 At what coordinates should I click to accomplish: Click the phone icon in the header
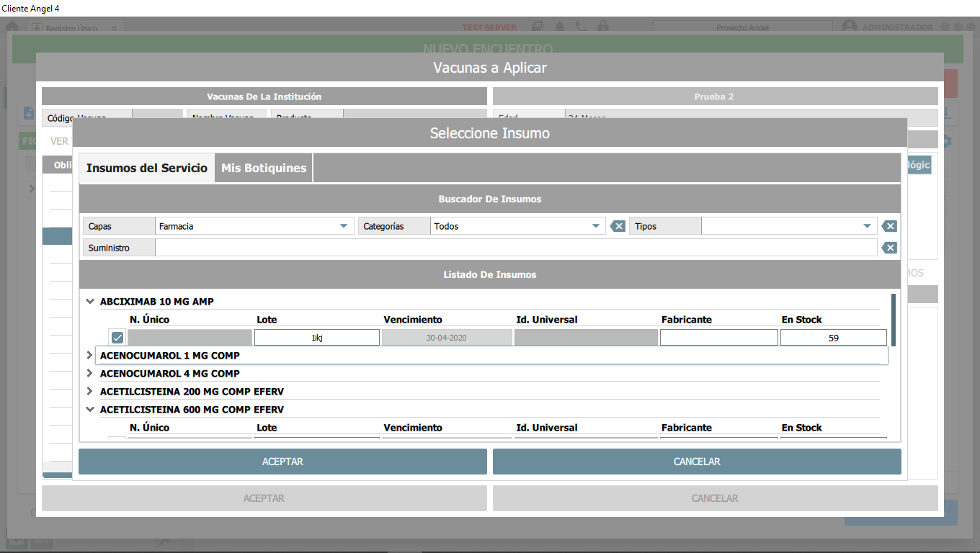(x=581, y=26)
